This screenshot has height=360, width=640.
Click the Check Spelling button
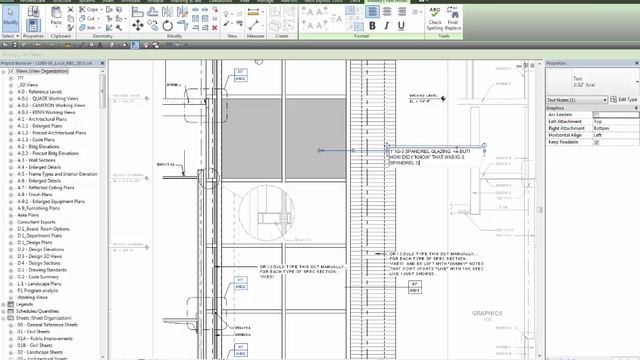[x=435, y=18]
